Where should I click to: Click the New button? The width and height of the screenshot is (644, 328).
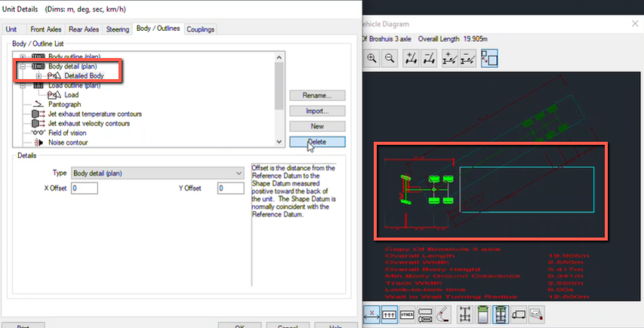[317, 126]
